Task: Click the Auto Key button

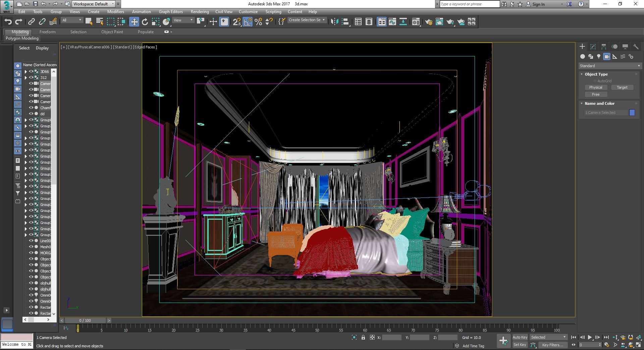Action: [520, 337]
